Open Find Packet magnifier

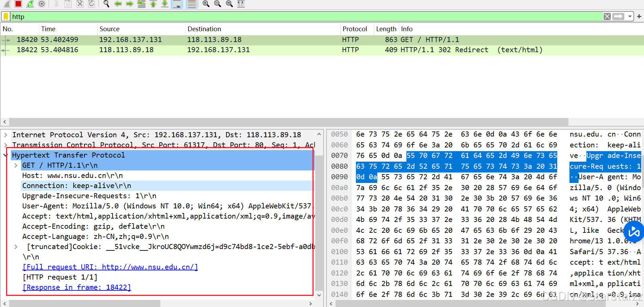(106, 4)
